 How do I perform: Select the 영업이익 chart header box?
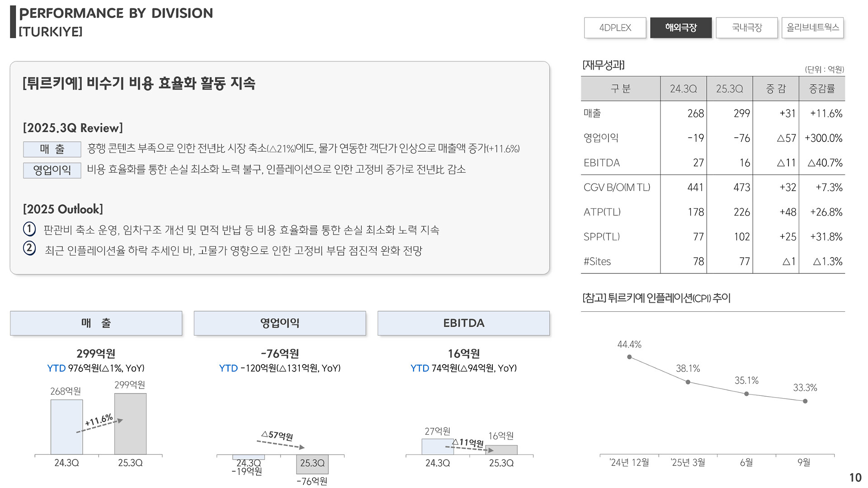click(279, 323)
